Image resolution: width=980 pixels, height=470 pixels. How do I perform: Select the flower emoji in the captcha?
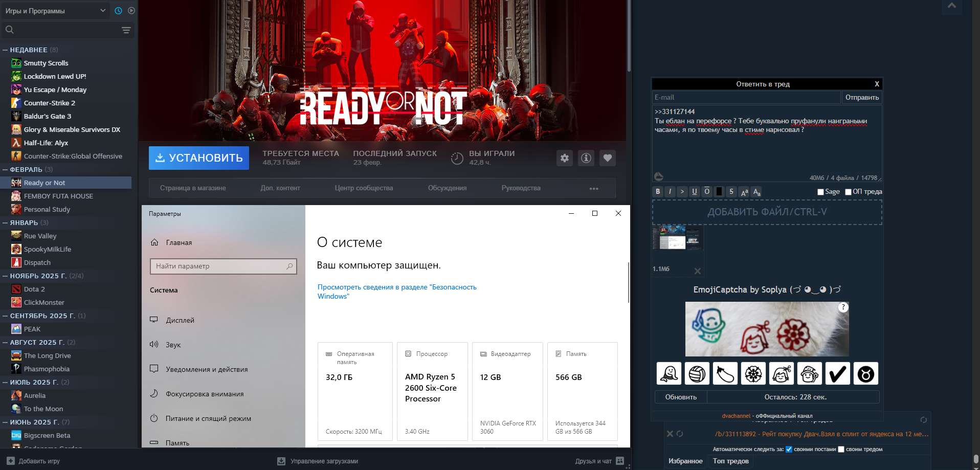coord(753,374)
